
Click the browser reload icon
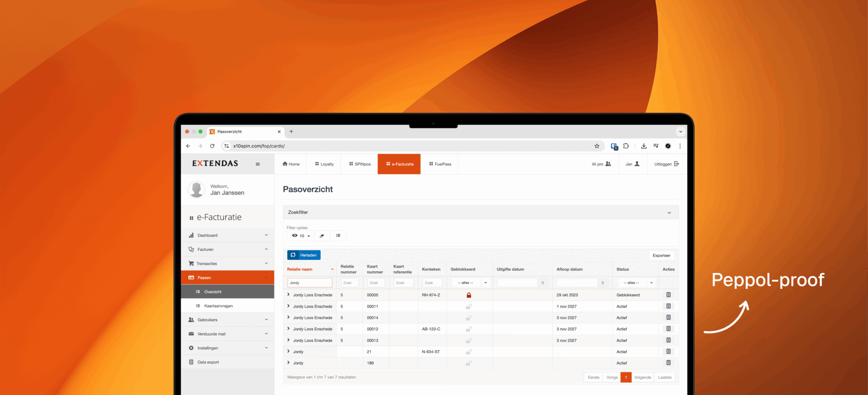(x=212, y=146)
